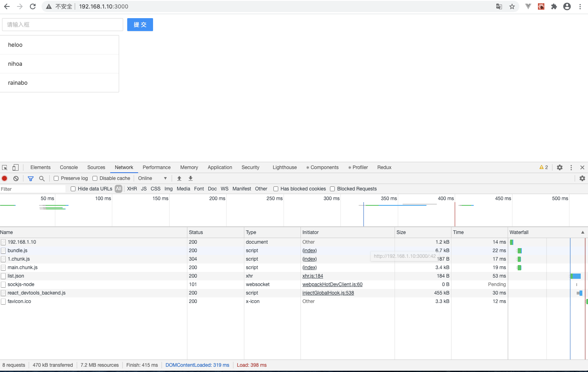This screenshot has width=588, height=372.
Task: Open the red extension icon in toolbar
Action: [x=541, y=6]
